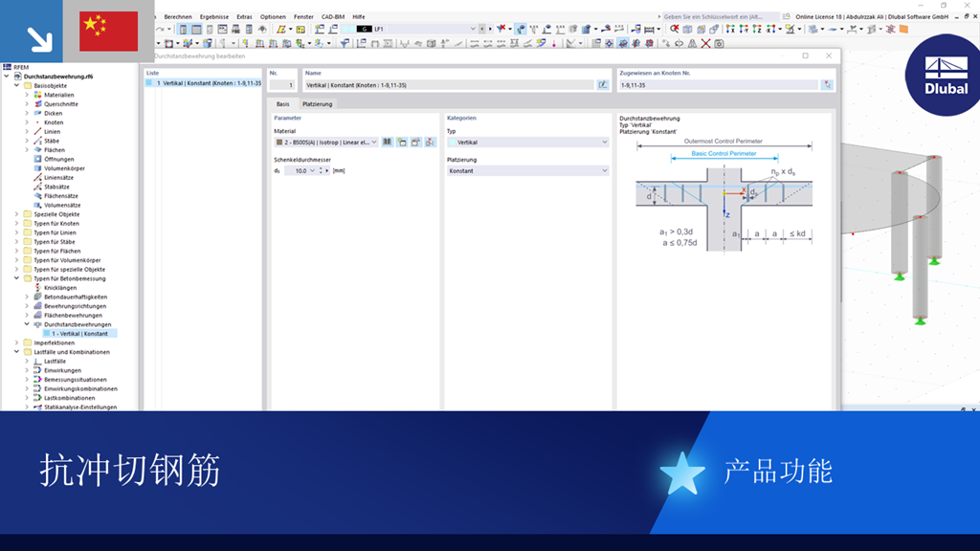Expand the Imperfektionen folder

17,343
